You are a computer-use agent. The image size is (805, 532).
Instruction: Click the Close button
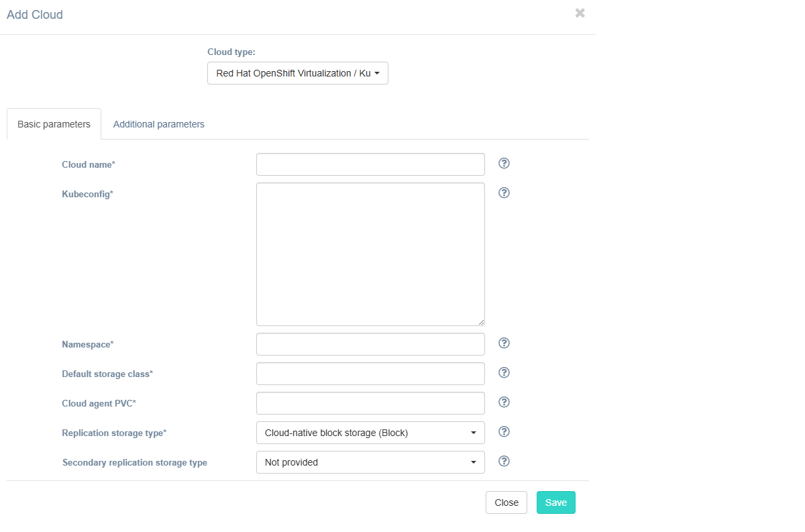point(506,502)
